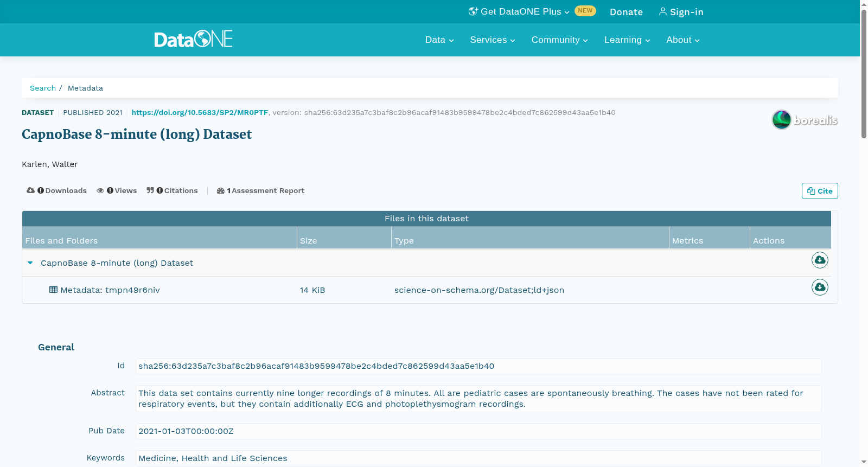
Task: Click the Assessment Report gauge icon
Action: point(220,190)
